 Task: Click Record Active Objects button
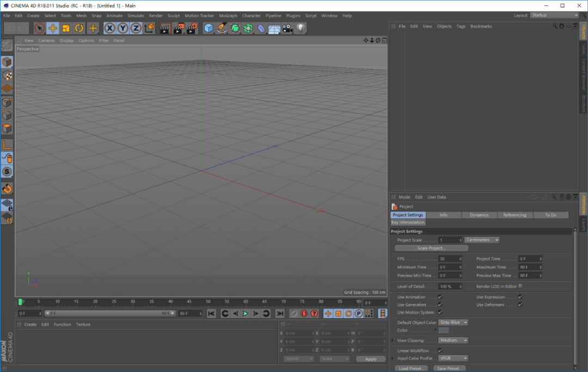coord(293,314)
